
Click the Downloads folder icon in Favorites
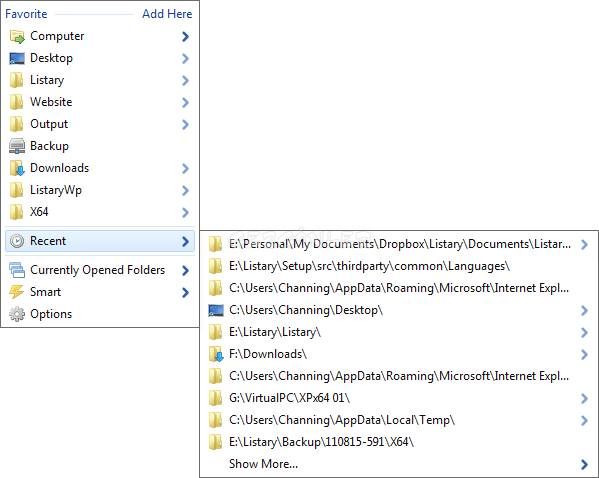pyautogui.click(x=17, y=168)
